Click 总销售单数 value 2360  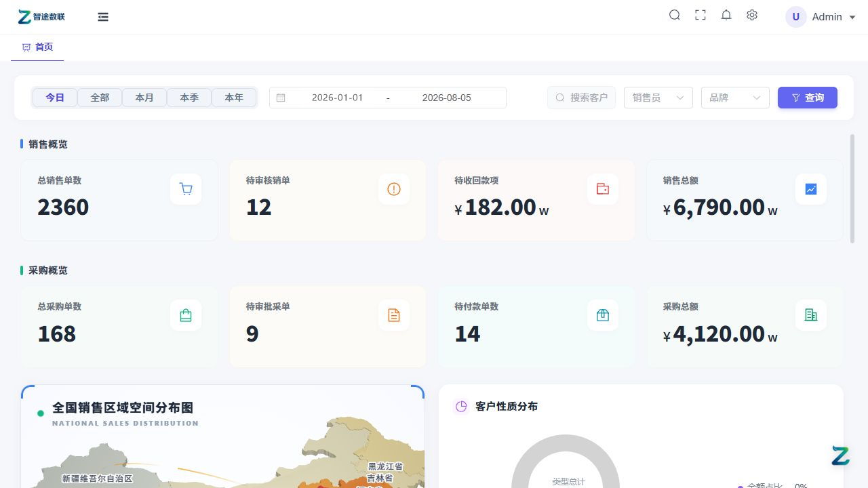[63, 207]
